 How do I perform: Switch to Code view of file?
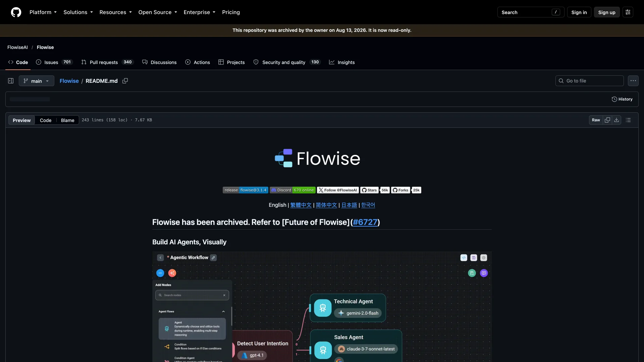pos(46,120)
